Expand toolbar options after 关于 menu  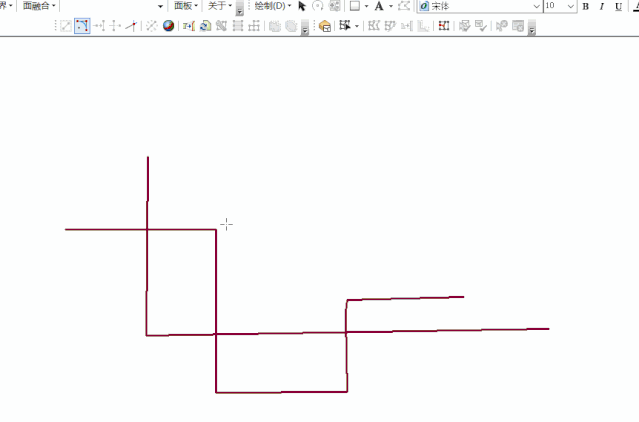point(240,8)
